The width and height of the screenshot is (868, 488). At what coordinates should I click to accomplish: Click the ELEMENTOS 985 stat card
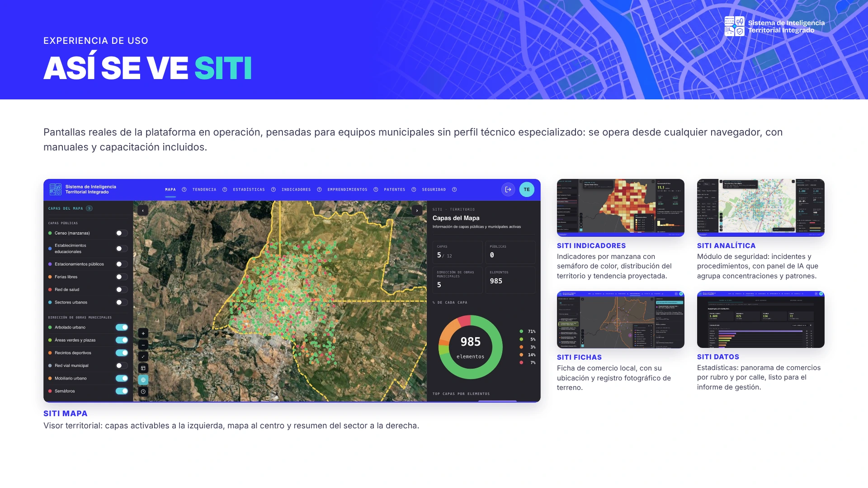pos(510,280)
